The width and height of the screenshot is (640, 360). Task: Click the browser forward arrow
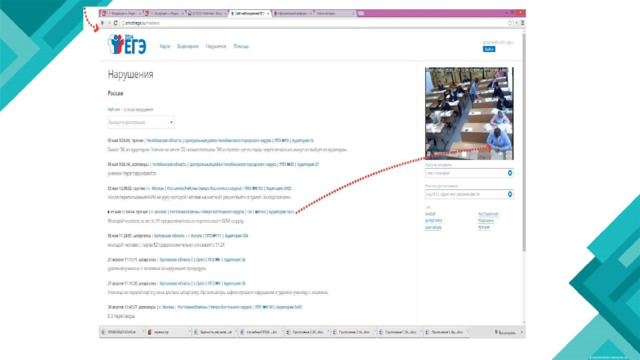[x=109, y=23]
